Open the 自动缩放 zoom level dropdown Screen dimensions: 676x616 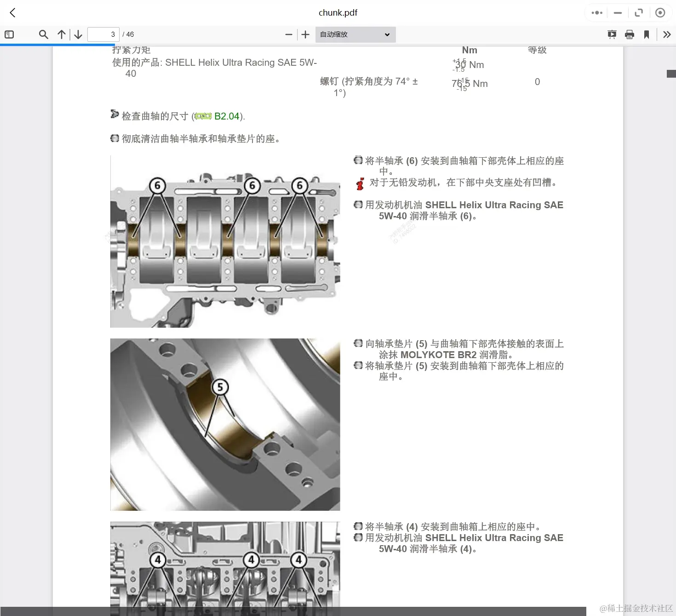(355, 34)
